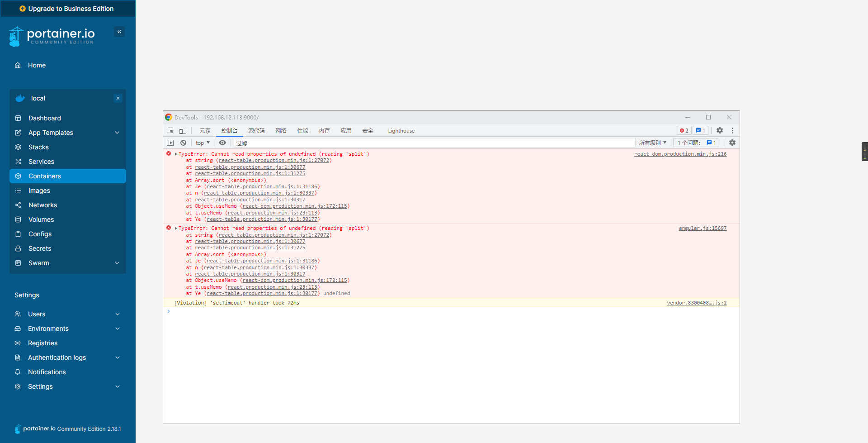Open the DevTools settings gear
868x443 pixels.
click(x=720, y=130)
